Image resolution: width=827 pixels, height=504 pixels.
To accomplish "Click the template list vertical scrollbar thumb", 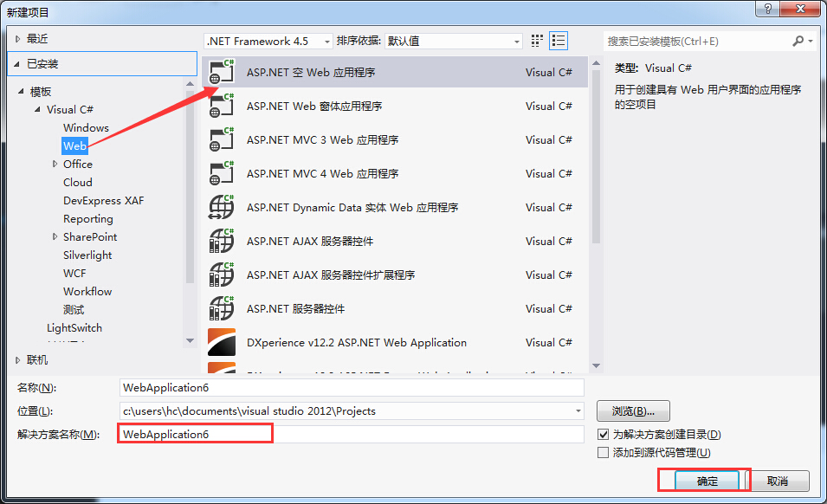I will [x=596, y=157].
